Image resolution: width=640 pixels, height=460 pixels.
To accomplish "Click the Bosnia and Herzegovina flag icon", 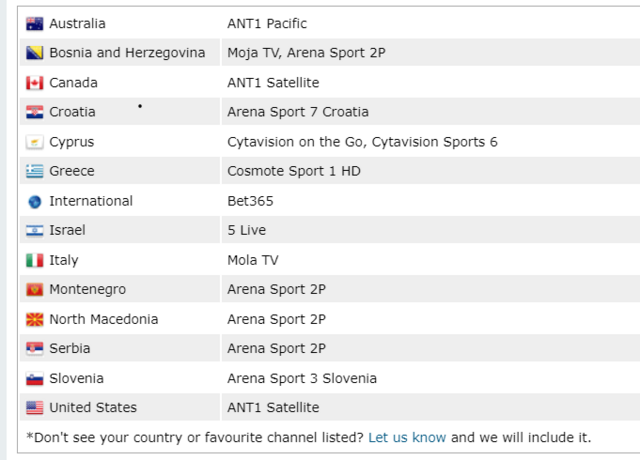I will pos(34,53).
